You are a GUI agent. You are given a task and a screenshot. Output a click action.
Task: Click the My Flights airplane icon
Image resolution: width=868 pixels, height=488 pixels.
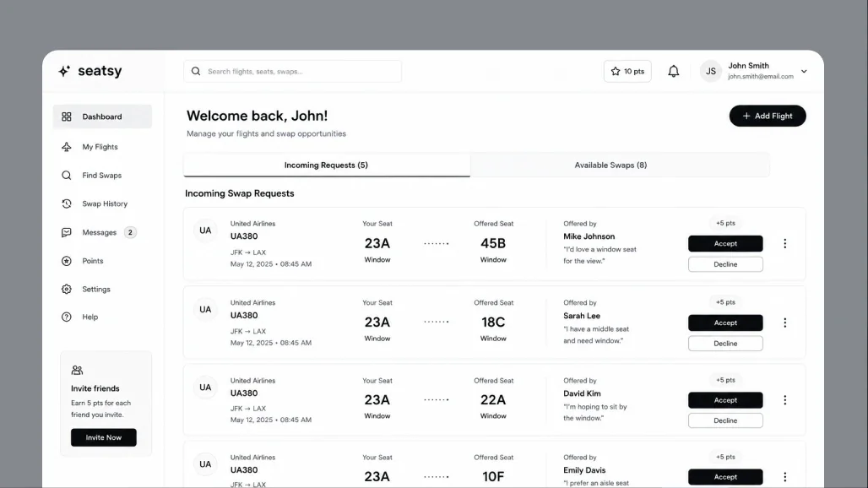click(x=67, y=147)
